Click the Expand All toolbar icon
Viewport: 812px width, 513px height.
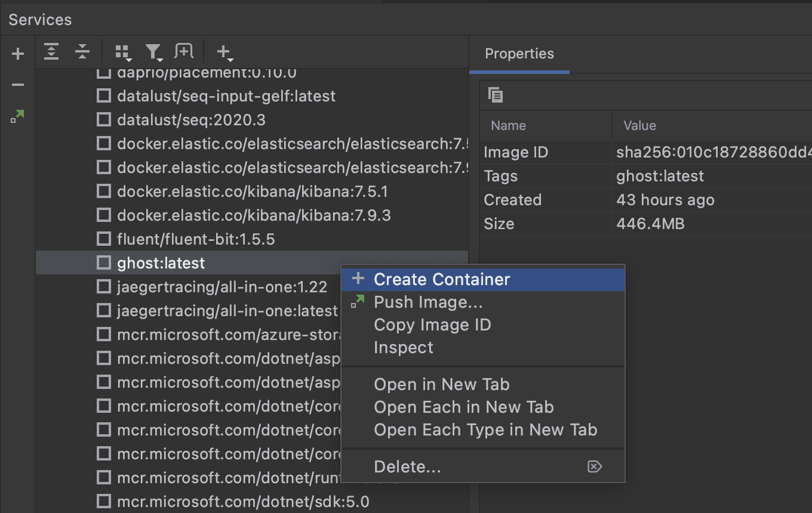pyautogui.click(x=51, y=52)
